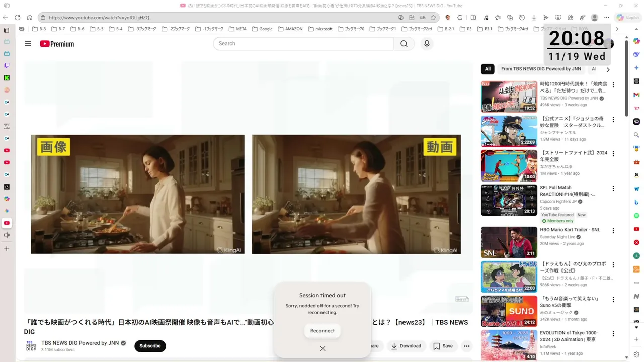The height and width of the screenshot is (362, 644).
Task: Open more options for EVOLUTION of Tokyo
Action: (x=613, y=334)
